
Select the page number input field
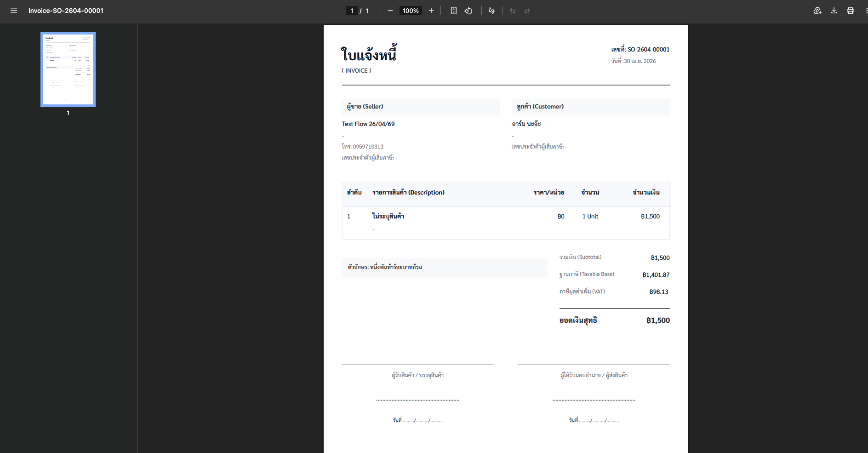(x=352, y=11)
